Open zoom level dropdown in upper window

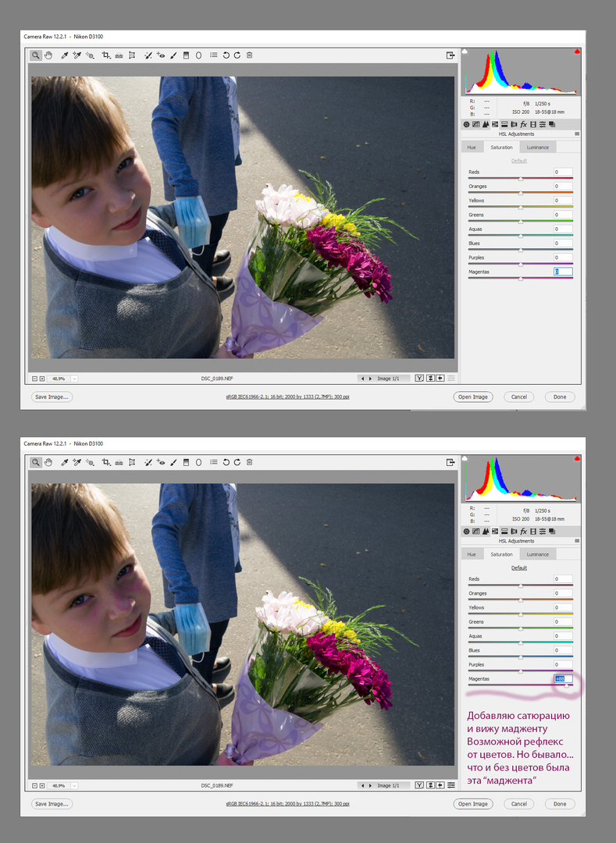pyautogui.click(x=74, y=379)
